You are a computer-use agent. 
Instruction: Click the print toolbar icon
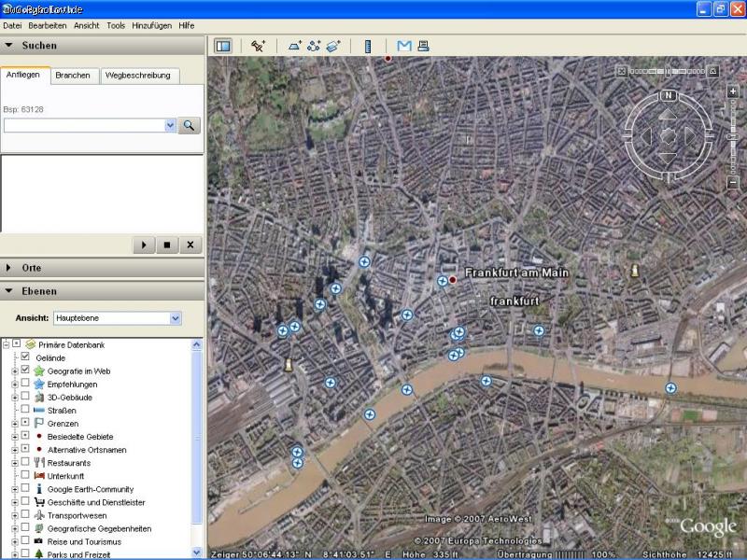click(x=423, y=45)
